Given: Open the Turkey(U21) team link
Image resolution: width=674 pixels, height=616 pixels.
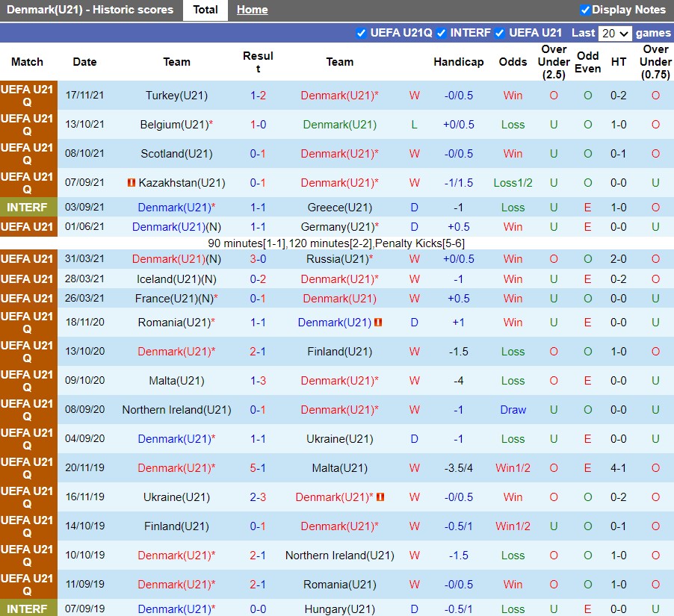Looking at the screenshot, I should pos(177,96).
